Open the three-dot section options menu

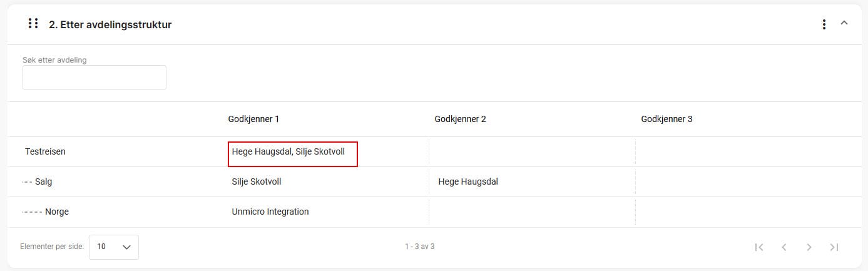pos(824,24)
